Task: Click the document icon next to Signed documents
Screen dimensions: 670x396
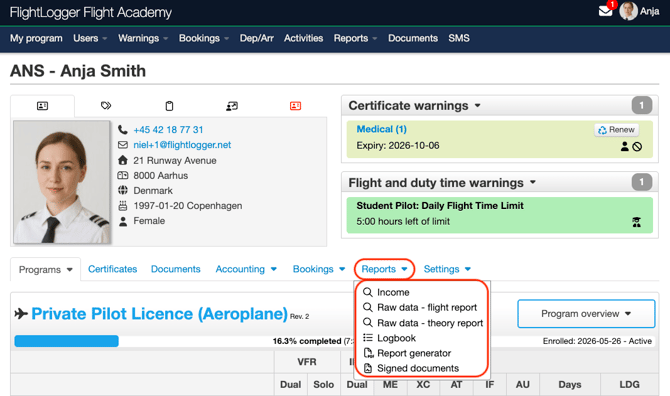Action: (x=367, y=368)
